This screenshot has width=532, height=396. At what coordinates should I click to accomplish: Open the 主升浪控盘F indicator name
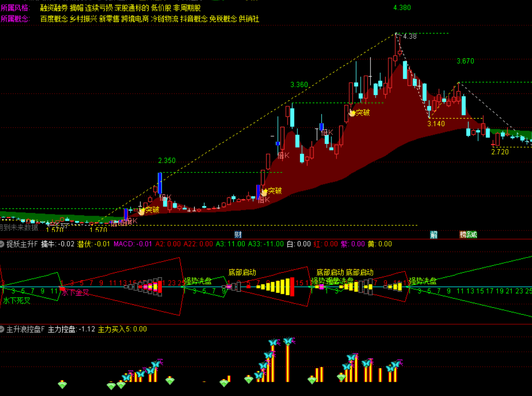[26, 329]
